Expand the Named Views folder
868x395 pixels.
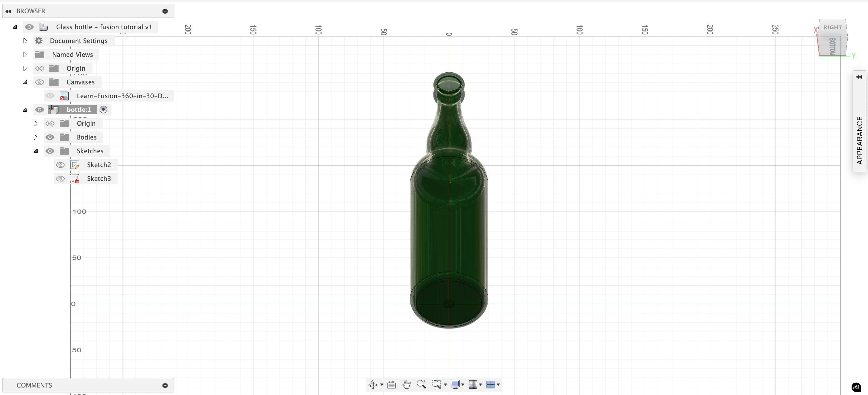point(25,55)
